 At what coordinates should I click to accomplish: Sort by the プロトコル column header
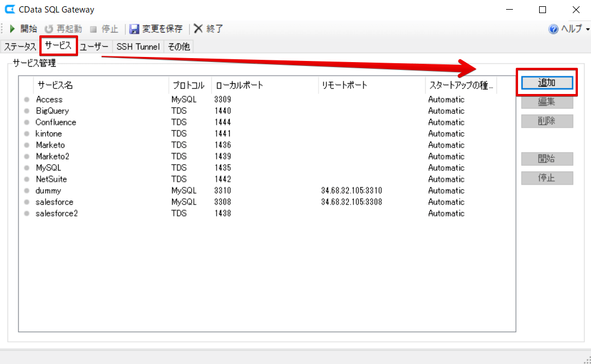[190, 85]
